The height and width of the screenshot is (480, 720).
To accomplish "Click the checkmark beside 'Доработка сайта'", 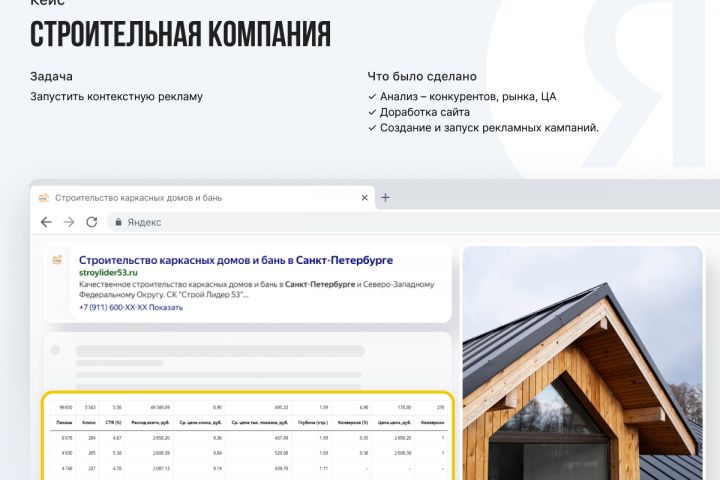I will [x=372, y=112].
